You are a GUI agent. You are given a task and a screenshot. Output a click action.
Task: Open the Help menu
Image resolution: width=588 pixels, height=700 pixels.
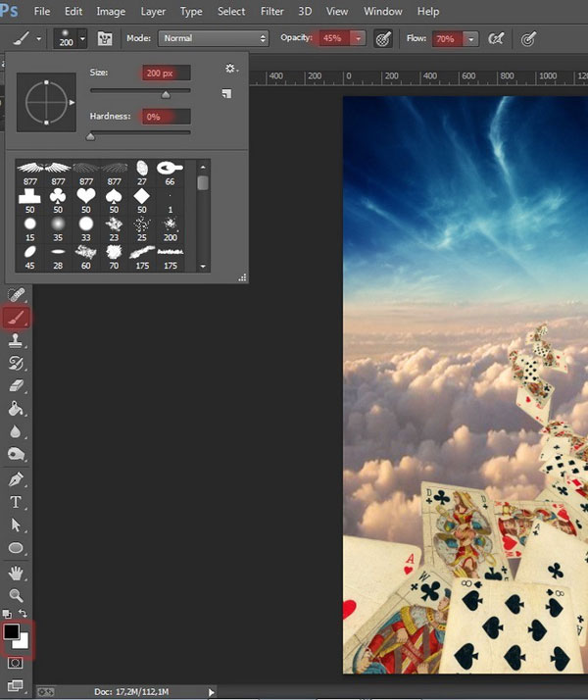click(428, 11)
